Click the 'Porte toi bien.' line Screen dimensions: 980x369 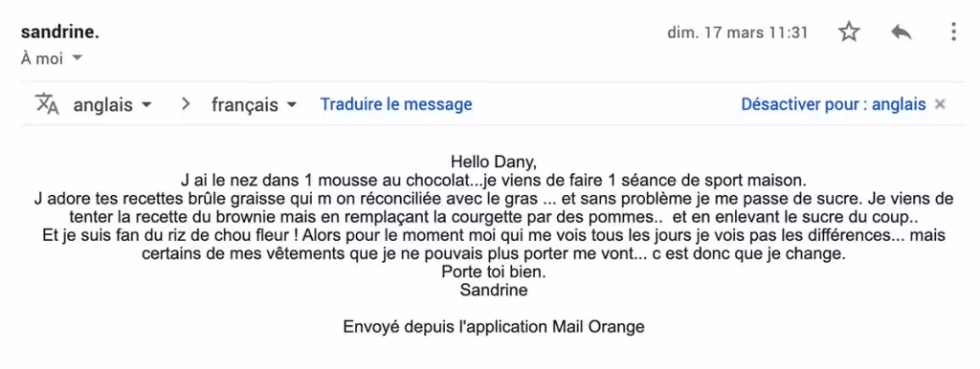[494, 272]
